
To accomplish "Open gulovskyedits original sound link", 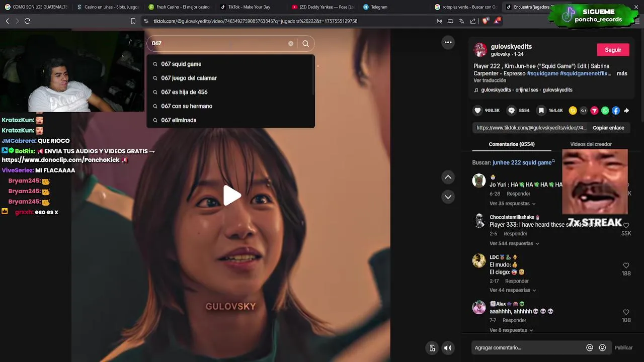I will point(526,90).
